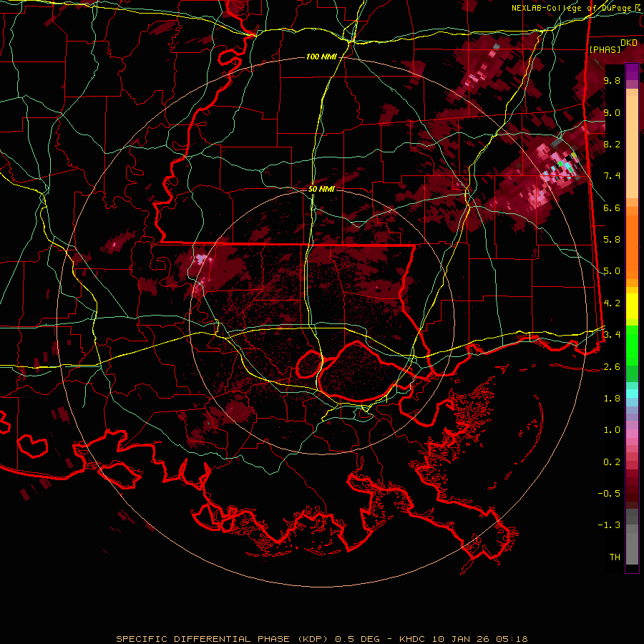Click the 4.2 value on the color scale
Viewport: 644px width, 644px height.
612,303
